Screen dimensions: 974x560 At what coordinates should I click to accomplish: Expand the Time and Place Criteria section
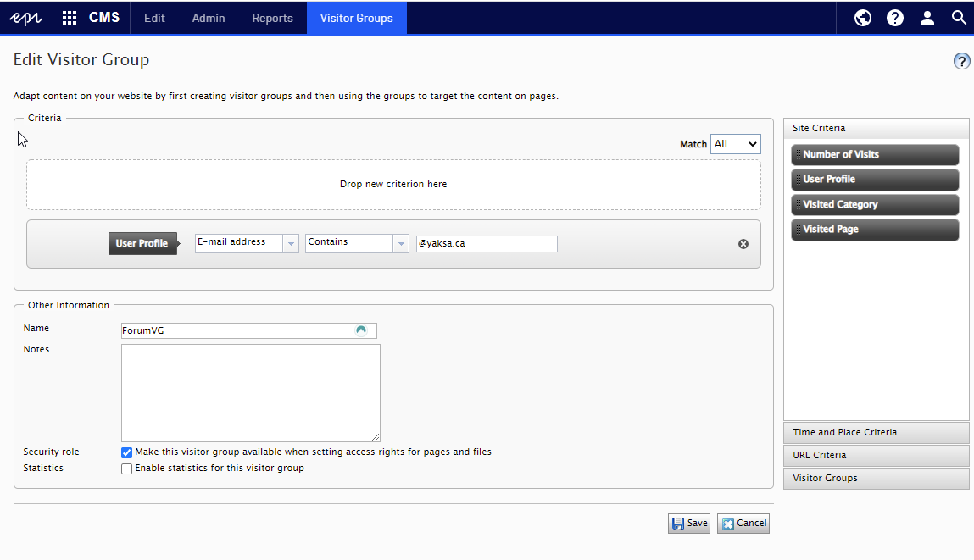pyautogui.click(x=876, y=432)
